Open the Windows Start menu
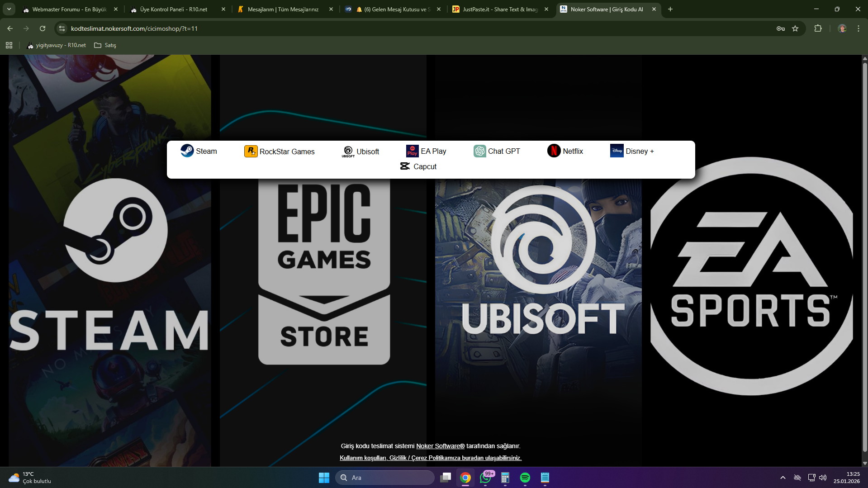The height and width of the screenshot is (488, 868). coord(324,478)
